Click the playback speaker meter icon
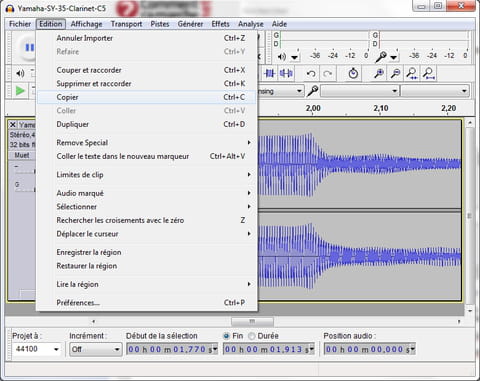 click(282, 57)
